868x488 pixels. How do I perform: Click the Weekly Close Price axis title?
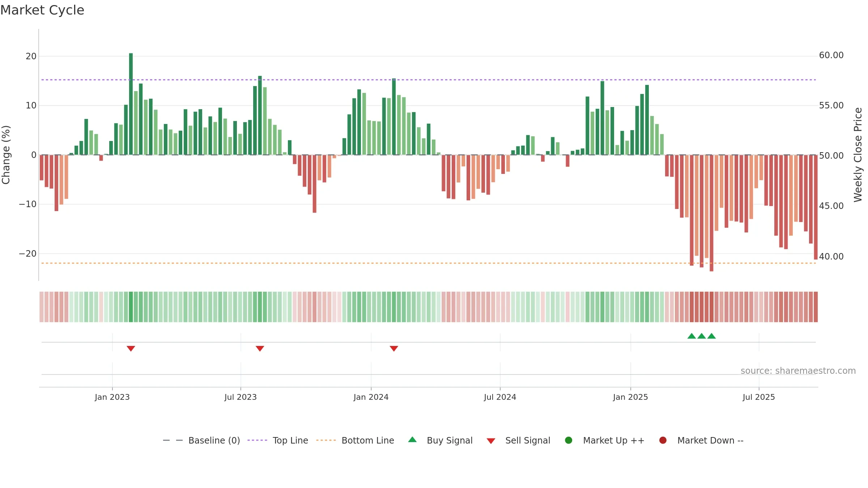tap(858, 155)
